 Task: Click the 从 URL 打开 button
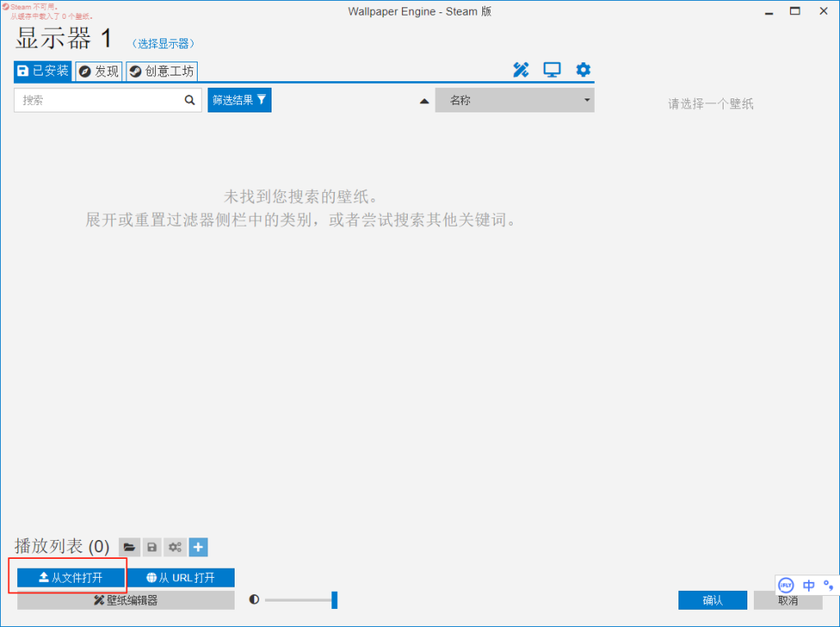coord(180,578)
